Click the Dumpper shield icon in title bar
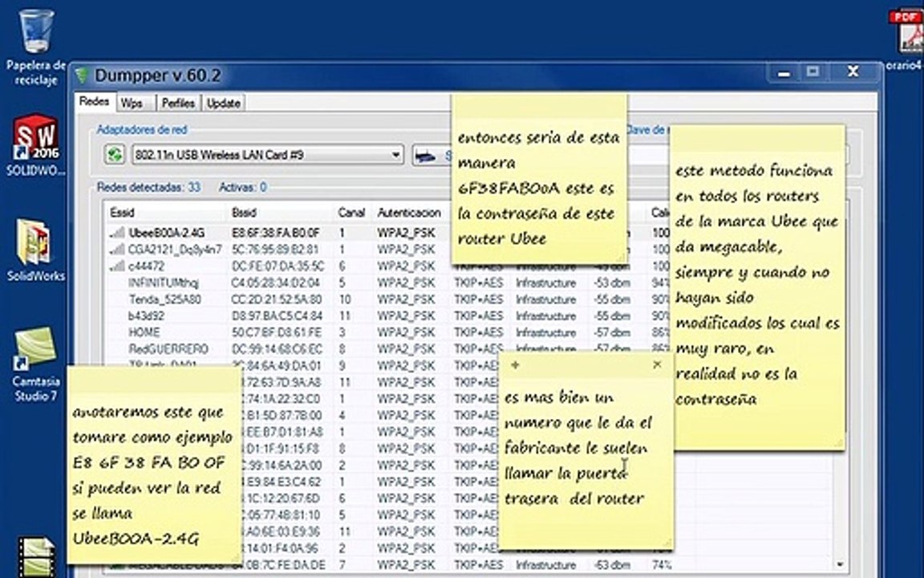Viewport: 924px width, 578px height. [83, 75]
